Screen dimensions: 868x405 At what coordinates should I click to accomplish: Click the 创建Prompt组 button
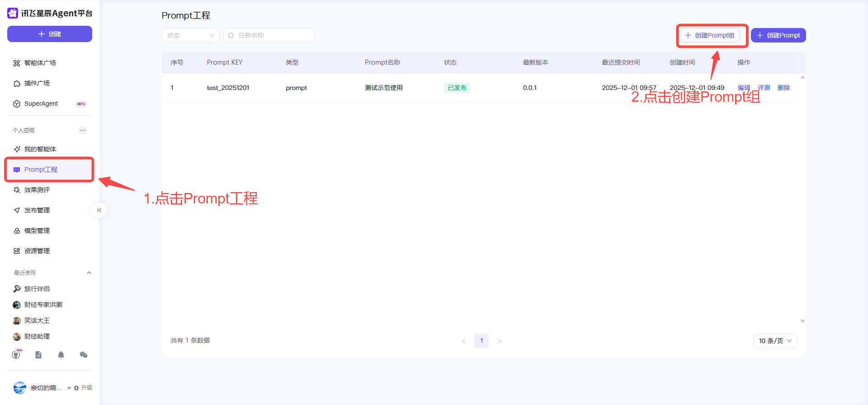tap(710, 35)
